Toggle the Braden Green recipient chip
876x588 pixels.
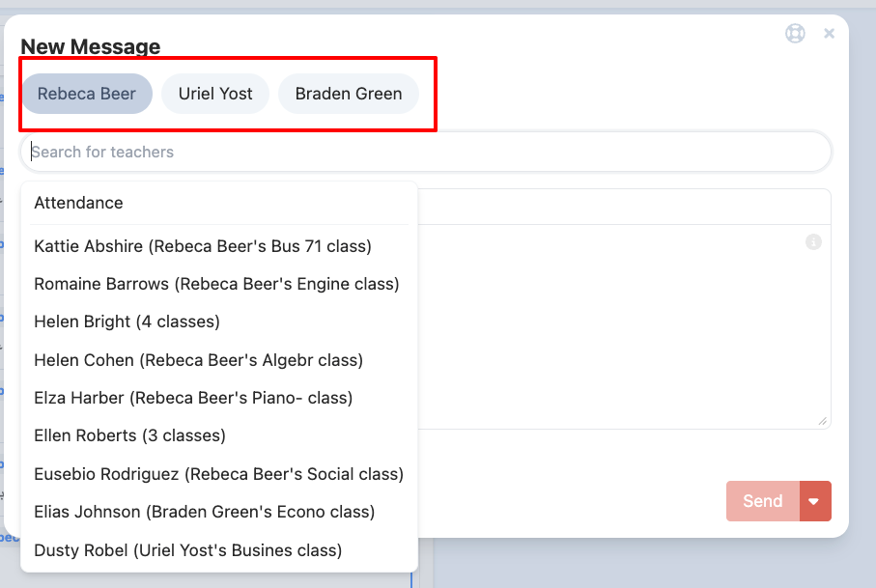tap(348, 94)
